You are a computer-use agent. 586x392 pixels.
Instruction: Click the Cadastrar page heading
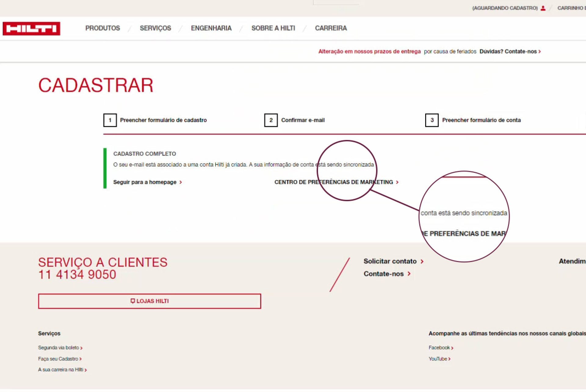point(96,85)
